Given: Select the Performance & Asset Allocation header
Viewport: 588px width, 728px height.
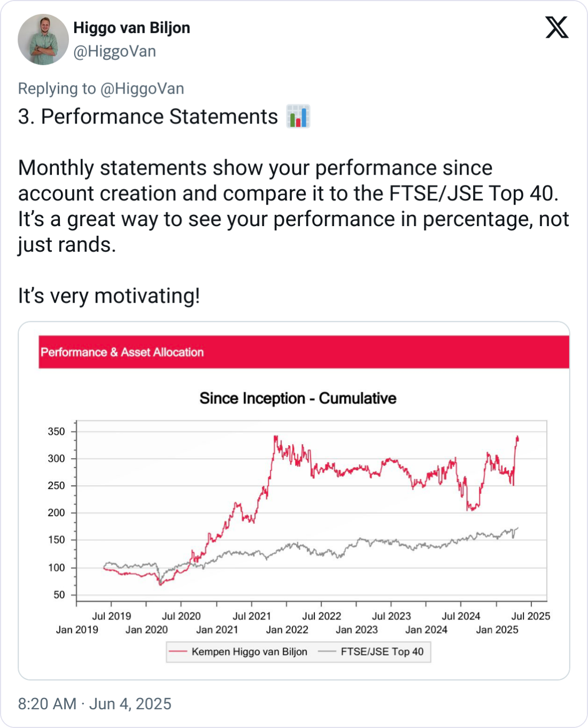Looking at the screenshot, I should pyautogui.click(x=122, y=352).
